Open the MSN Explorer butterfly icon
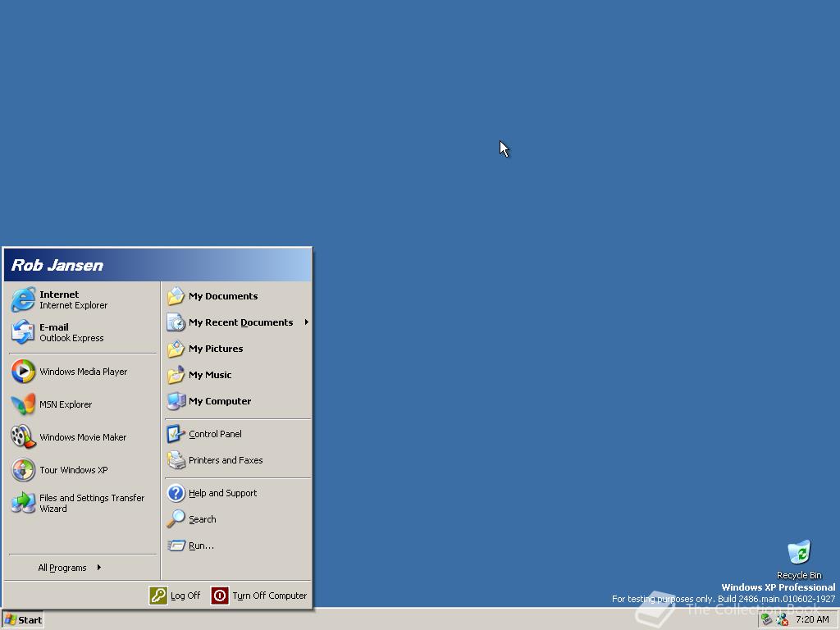840x630 pixels. coord(23,404)
